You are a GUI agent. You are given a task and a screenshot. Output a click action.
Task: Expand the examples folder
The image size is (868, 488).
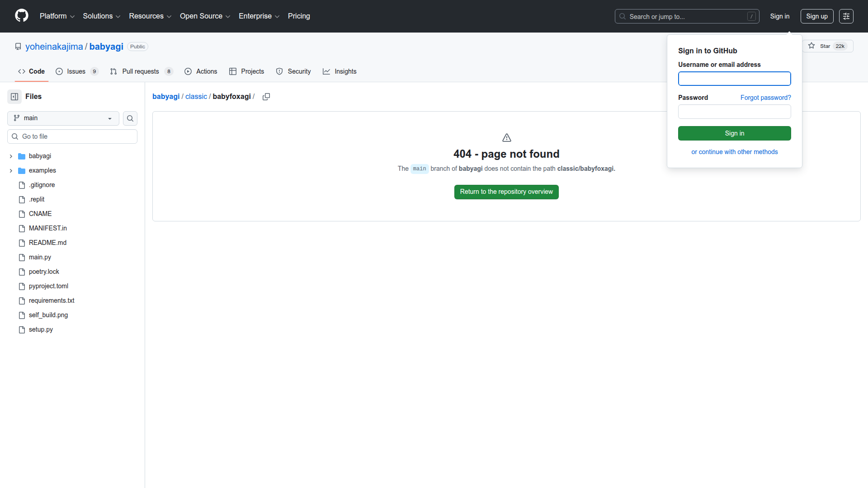[10, 170]
